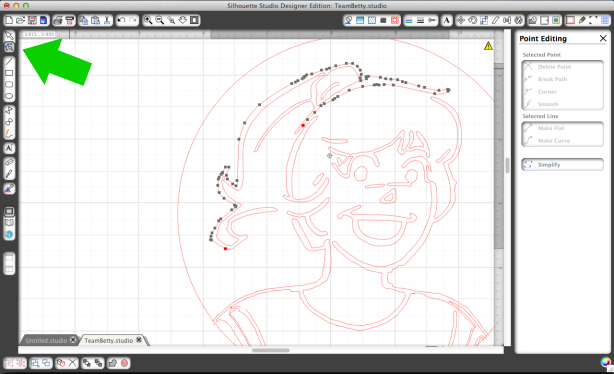Screen dimensions: 614x374
Task: Select the Eraser tool
Action: (9, 162)
